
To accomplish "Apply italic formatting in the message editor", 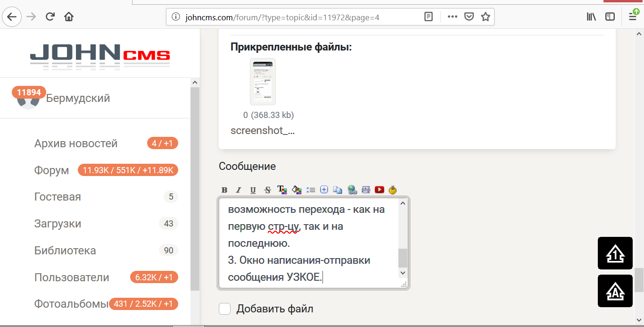I will (x=239, y=190).
